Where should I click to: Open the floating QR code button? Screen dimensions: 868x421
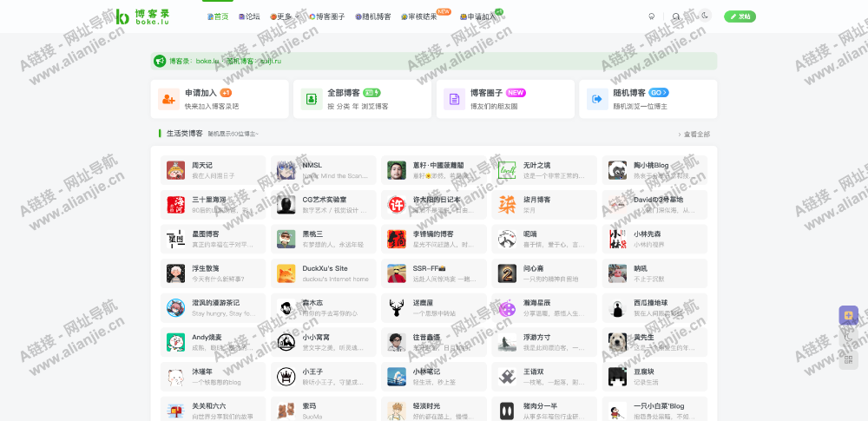[848, 360]
